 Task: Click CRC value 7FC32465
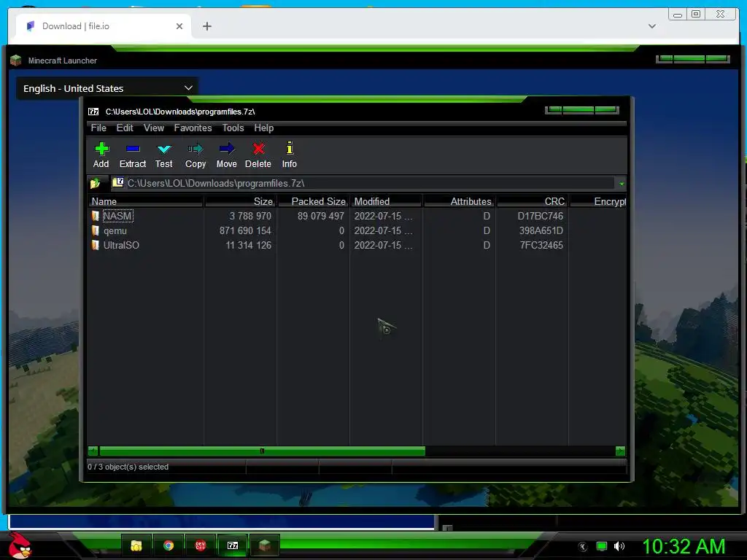point(542,246)
